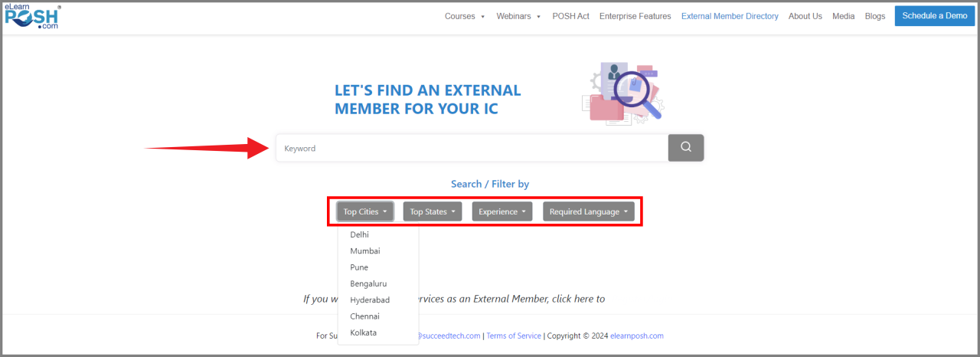Image resolution: width=980 pixels, height=357 pixels.
Task: Visit the Enterprise Features page
Action: 635,16
